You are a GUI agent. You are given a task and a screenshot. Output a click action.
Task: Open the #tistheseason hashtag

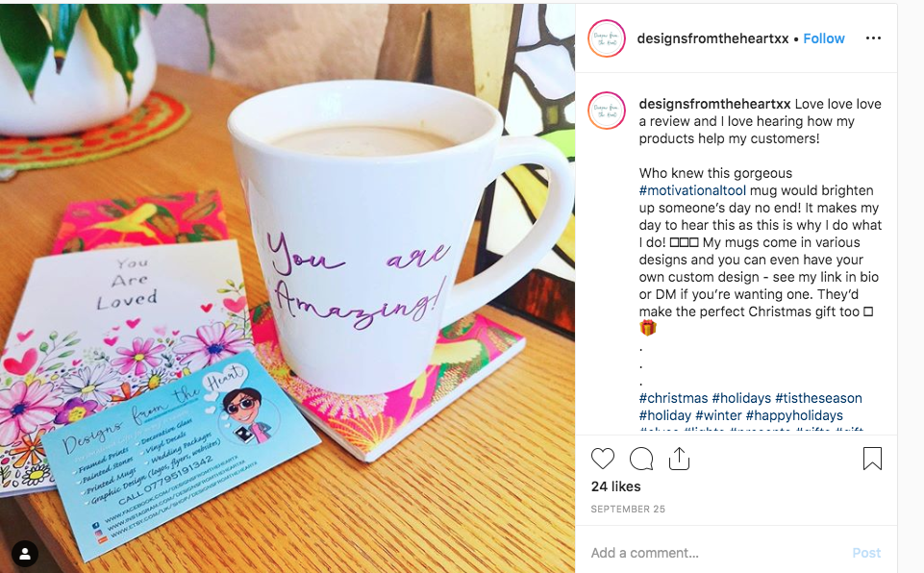coord(818,398)
